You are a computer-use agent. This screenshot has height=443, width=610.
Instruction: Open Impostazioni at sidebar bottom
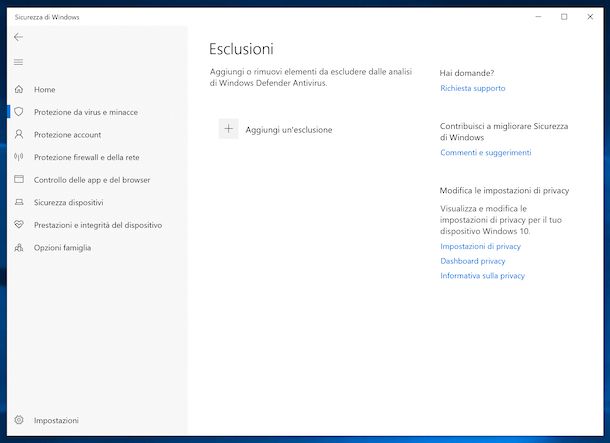pos(56,420)
